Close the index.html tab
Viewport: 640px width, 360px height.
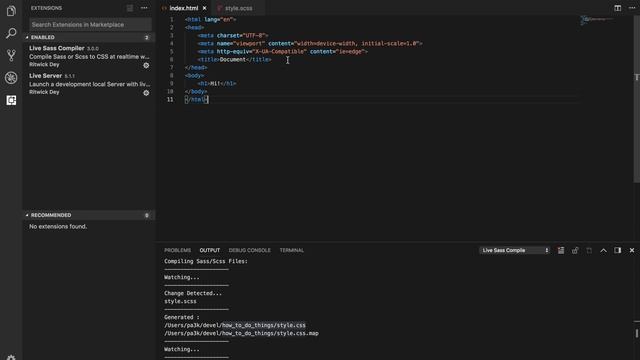pyautogui.click(x=204, y=8)
